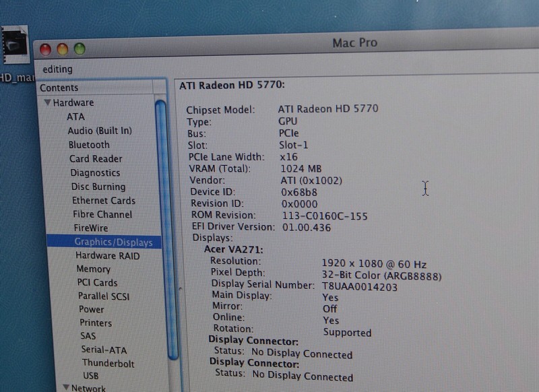
Task: Click the Bus value PCIe
Action: coord(289,133)
